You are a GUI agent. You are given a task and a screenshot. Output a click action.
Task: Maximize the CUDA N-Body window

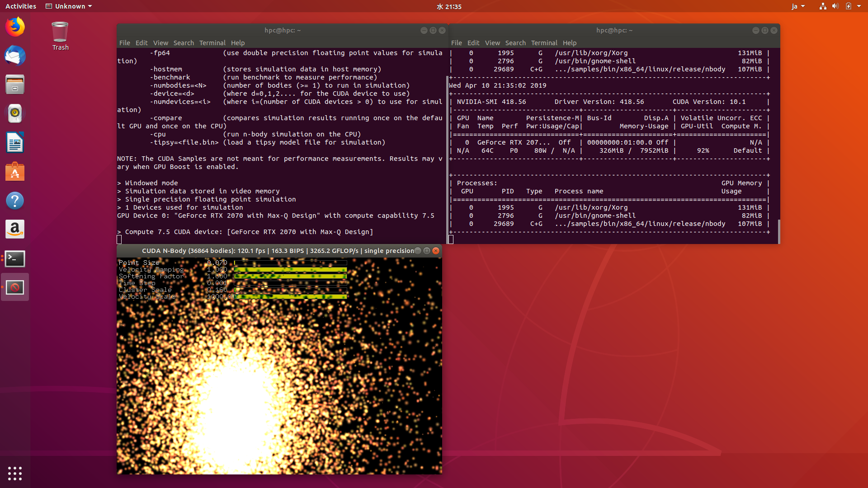[427, 251]
